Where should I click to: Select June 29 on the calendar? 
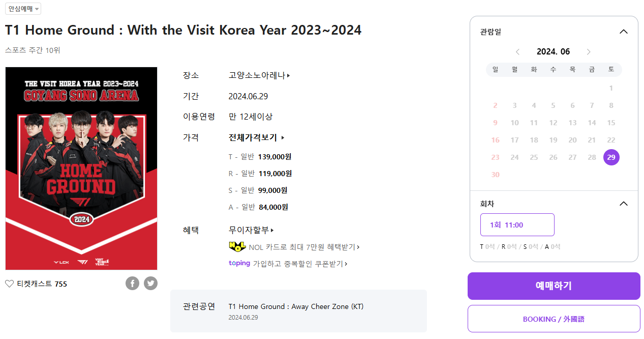tap(611, 157)
